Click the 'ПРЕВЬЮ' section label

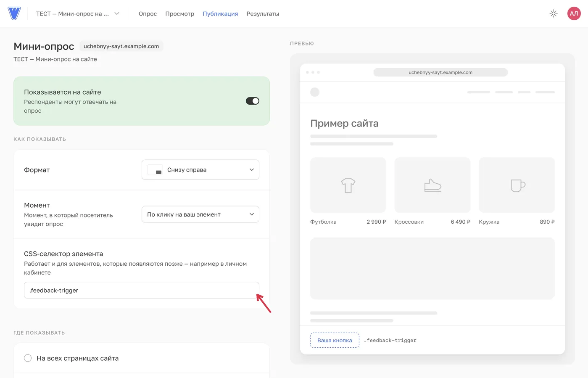coord(302,44)
